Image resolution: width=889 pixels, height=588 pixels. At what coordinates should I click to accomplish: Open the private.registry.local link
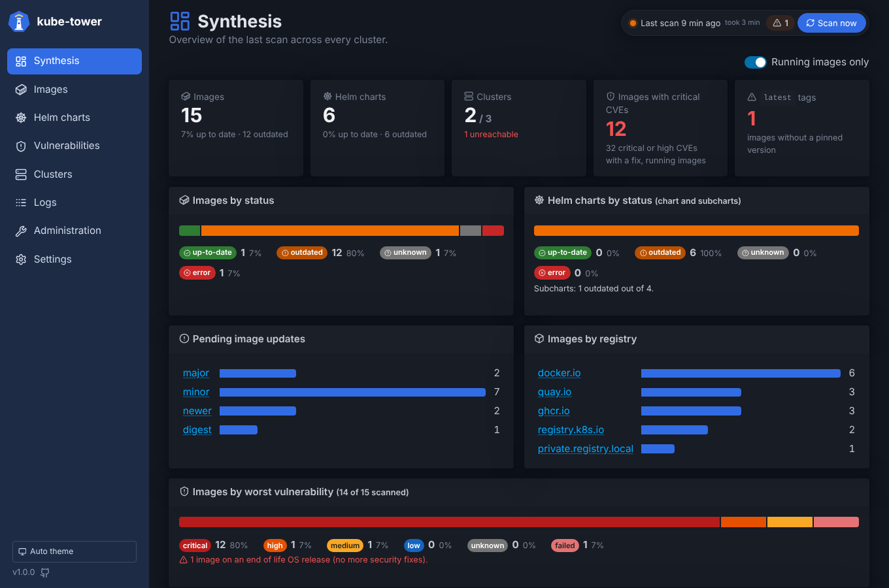coord(586,449)
